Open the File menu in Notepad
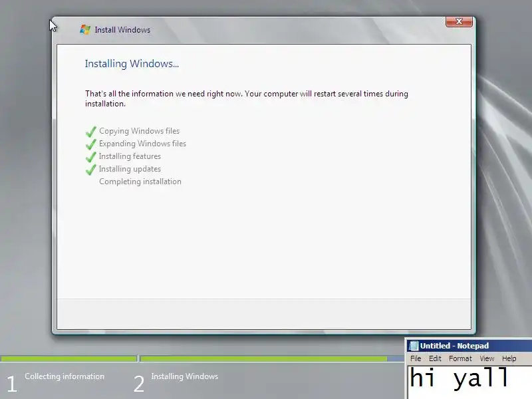The height and width of the screenshot is (399, 532). 416,358
